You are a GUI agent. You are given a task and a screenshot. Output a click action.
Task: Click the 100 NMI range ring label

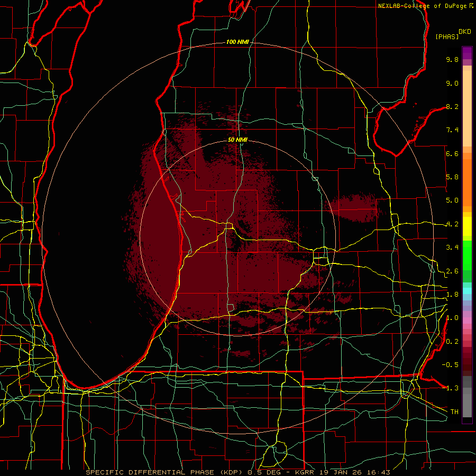click(x=237, y=42)
